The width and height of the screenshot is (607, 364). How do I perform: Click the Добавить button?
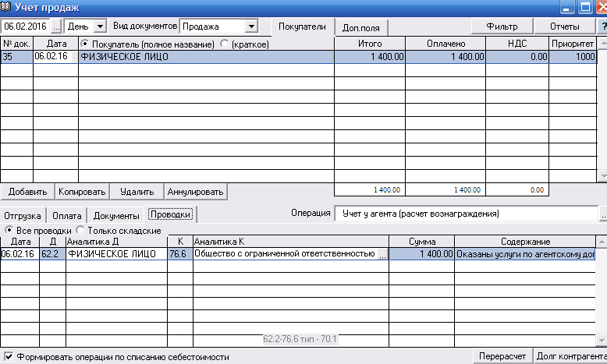click(x=28, y=191)
